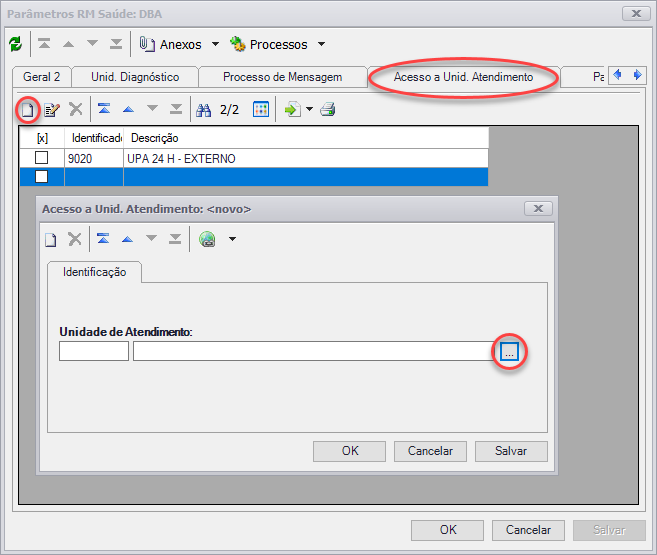Go to next record in top toolbar
Viewport: 657px width, 555px height.
click(x=92, y=43)
